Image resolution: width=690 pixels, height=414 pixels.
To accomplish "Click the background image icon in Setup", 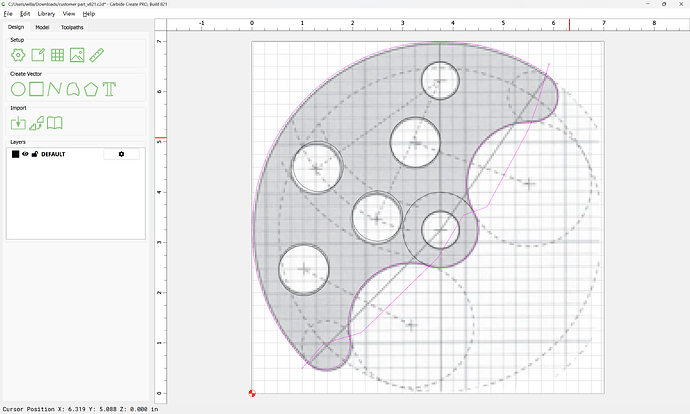I will [x=77, y=55].
